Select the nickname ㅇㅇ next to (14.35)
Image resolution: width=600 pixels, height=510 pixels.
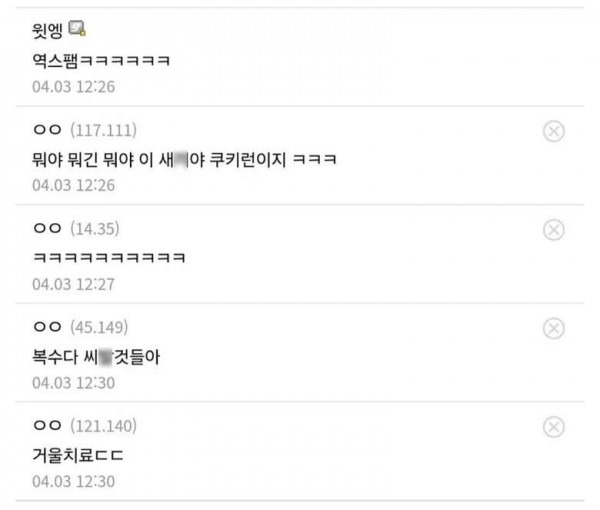(x=47, y=228)
